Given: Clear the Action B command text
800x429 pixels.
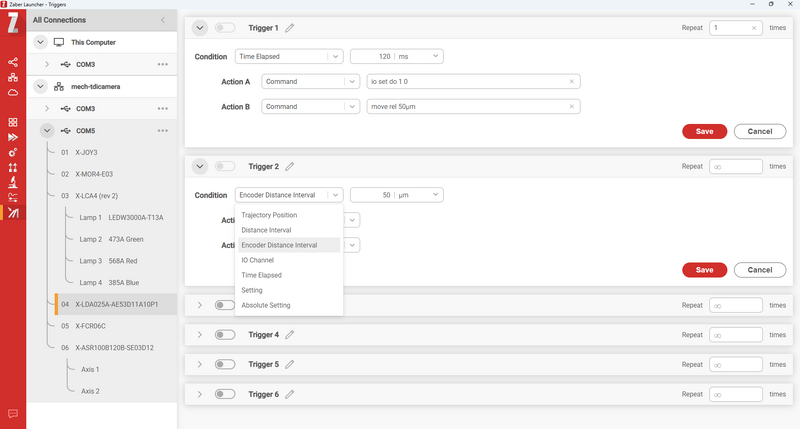Looking at the screenshot, I should 571,107.
